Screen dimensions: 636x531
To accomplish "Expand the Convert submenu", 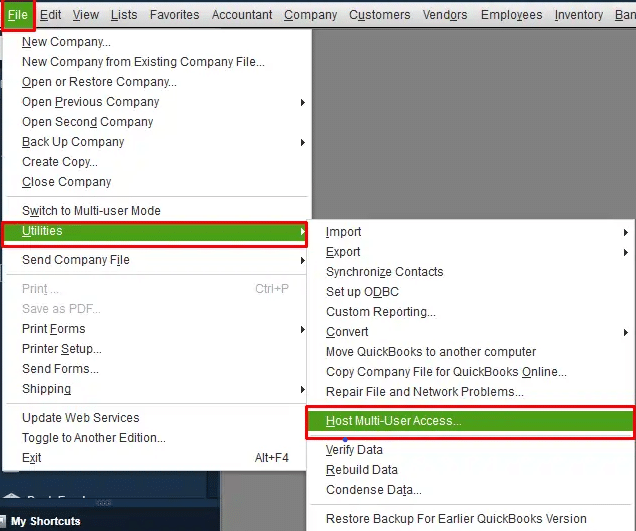I will pos(471,332).
